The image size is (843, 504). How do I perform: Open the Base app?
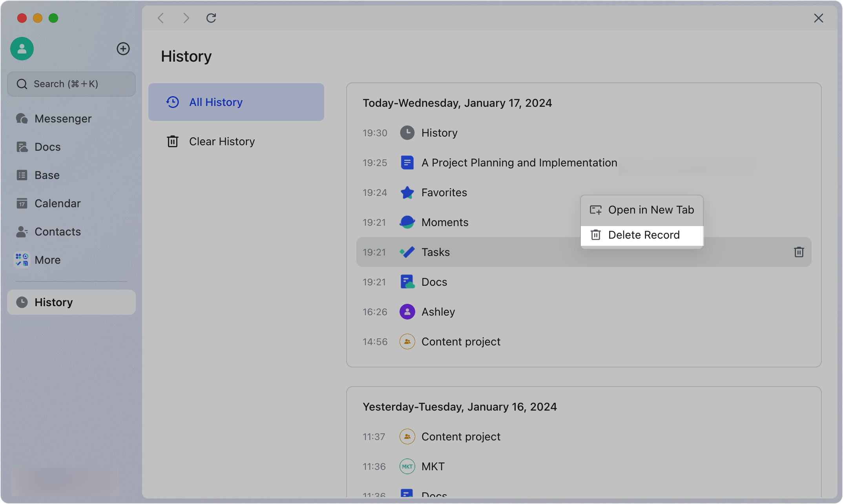[x=47, y=175]
